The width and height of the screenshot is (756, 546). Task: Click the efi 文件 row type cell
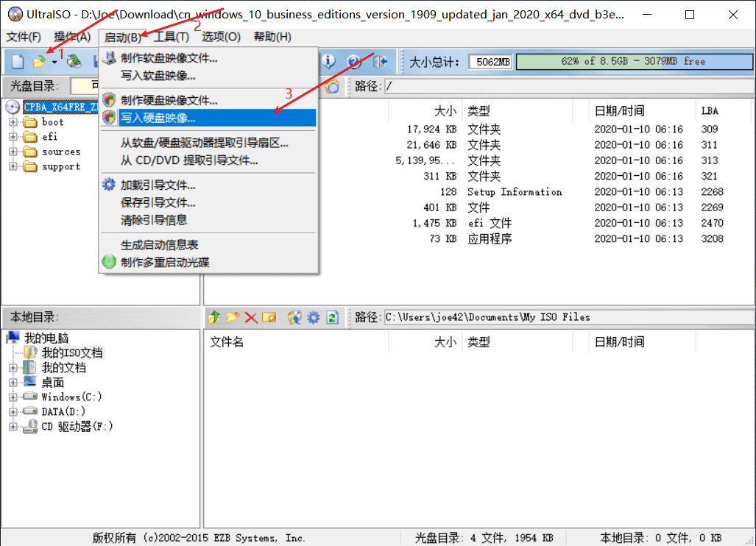tap(490, 223)
